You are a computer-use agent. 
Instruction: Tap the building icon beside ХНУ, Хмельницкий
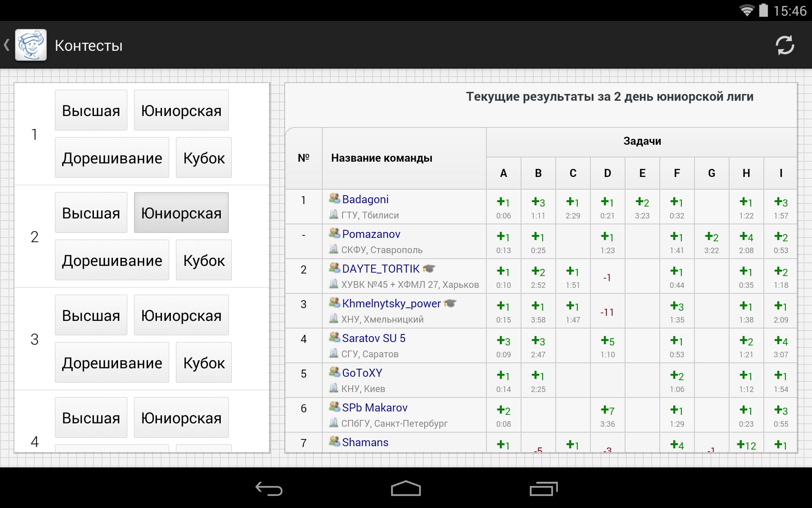(334, 319)
